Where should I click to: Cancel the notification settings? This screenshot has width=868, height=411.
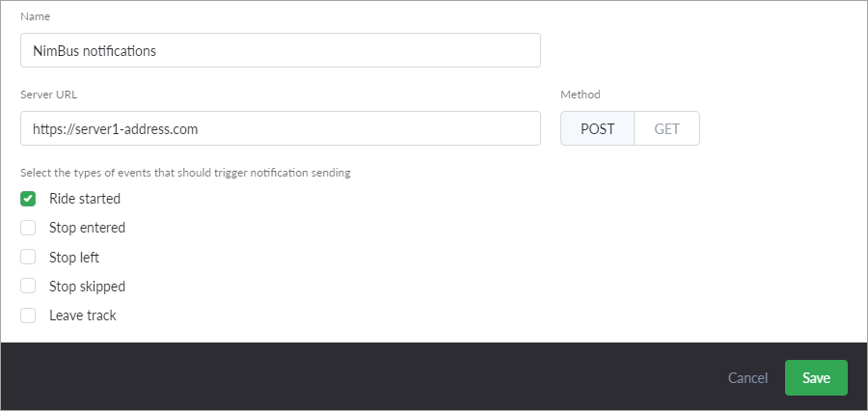pyautogui.click(x=747, y=378)
